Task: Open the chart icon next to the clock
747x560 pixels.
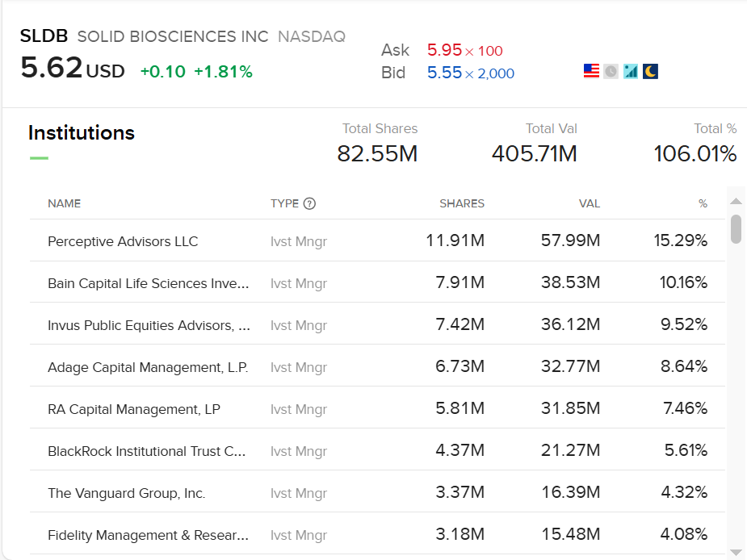Action: tap(630, 71)
